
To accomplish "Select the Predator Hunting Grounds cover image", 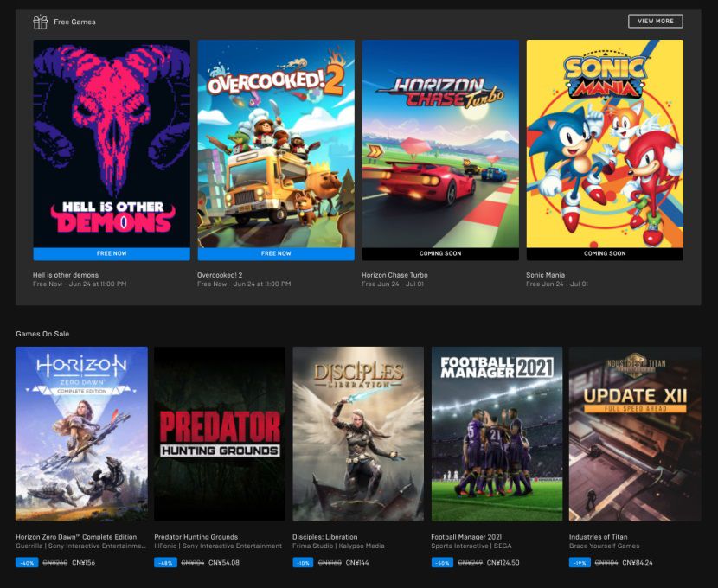I will (220, 434).
